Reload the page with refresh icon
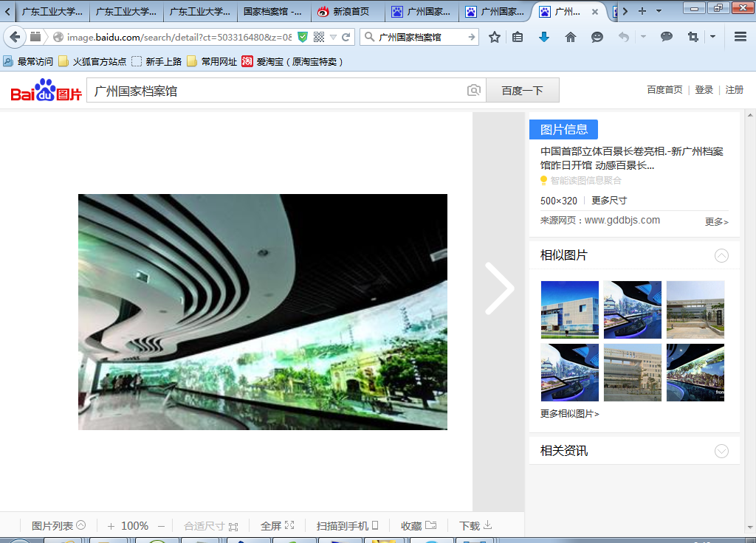Image resolution: width=756 pixels, height=543 pixels. pyautogui.click(x=346, y=37)
